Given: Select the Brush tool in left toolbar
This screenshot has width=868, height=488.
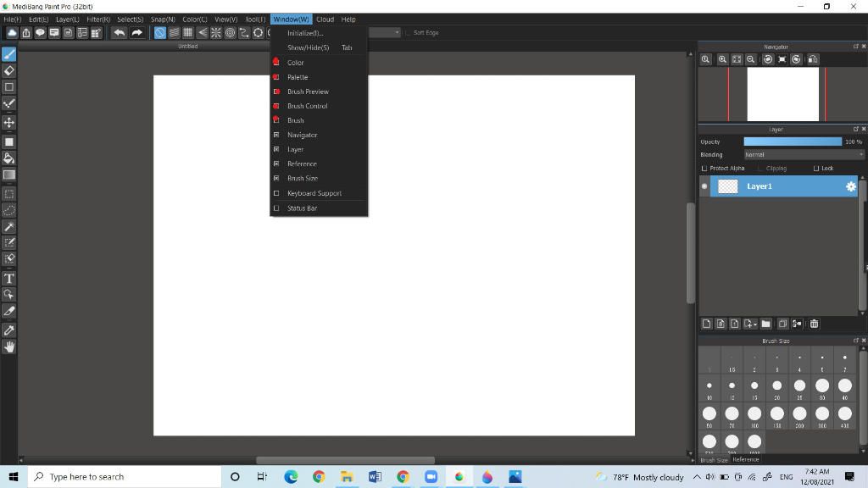Looking at the screenshot, I should point(8,54).
